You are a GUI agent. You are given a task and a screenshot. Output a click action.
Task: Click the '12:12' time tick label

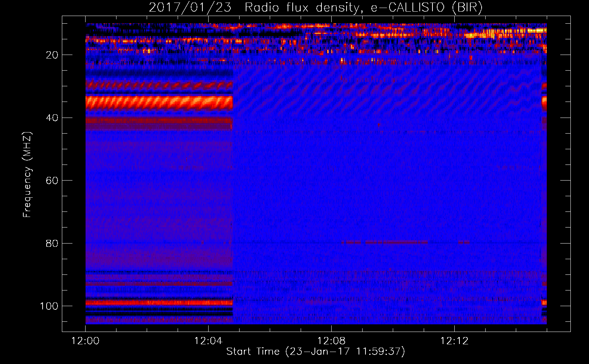454,341
